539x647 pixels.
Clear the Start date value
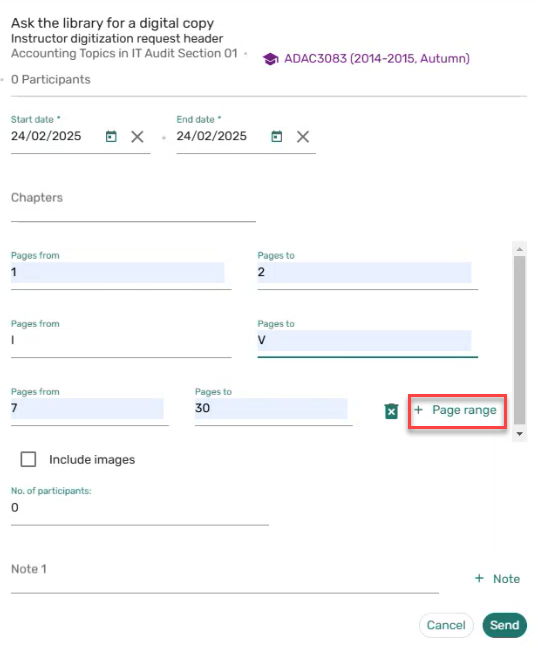[x=137, y=137]
